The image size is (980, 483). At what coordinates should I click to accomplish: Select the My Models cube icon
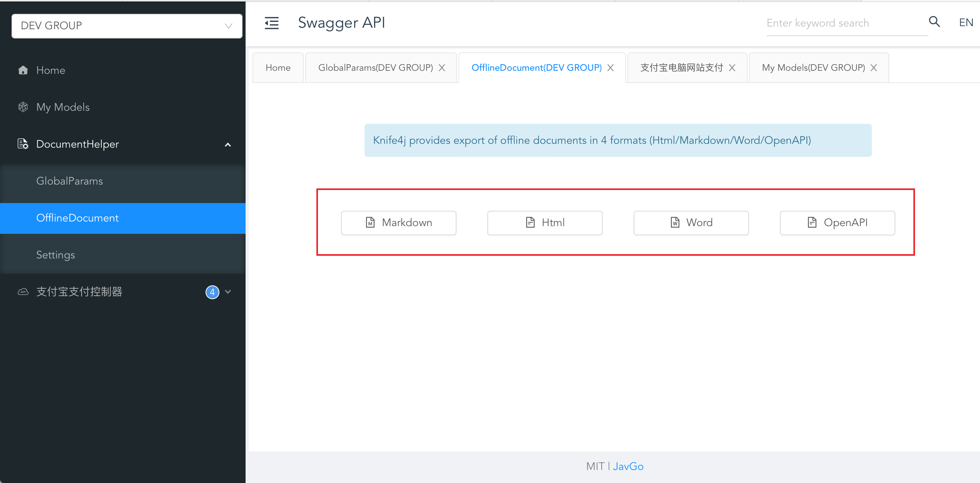tap(23, 107)
